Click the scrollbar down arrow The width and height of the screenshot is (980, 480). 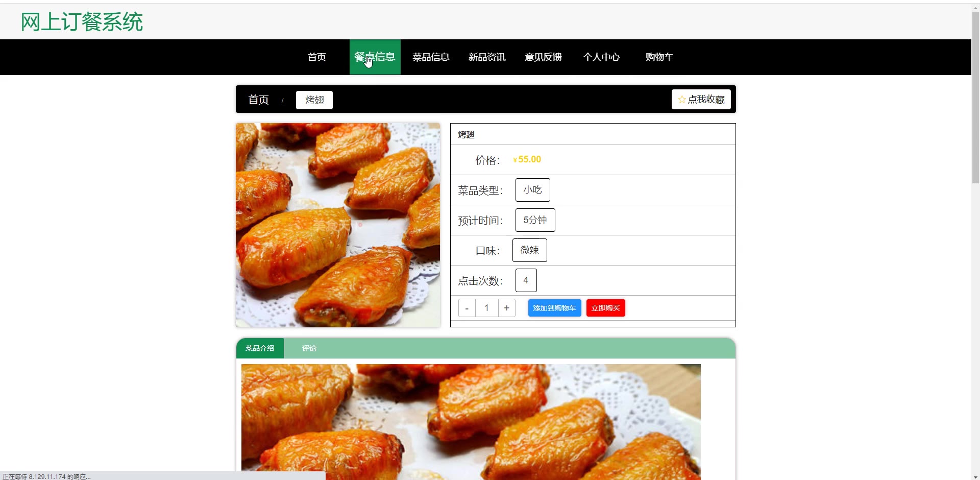click(975, 476)
